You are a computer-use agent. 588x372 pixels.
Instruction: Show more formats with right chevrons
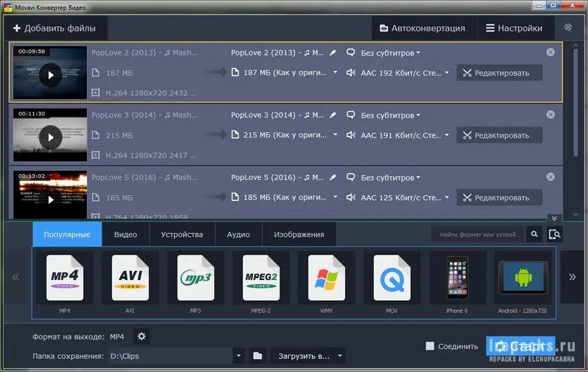572,277
